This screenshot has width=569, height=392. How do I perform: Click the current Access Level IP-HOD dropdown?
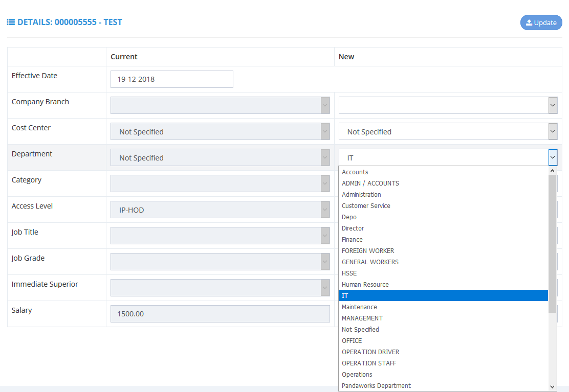click(220, 210)
